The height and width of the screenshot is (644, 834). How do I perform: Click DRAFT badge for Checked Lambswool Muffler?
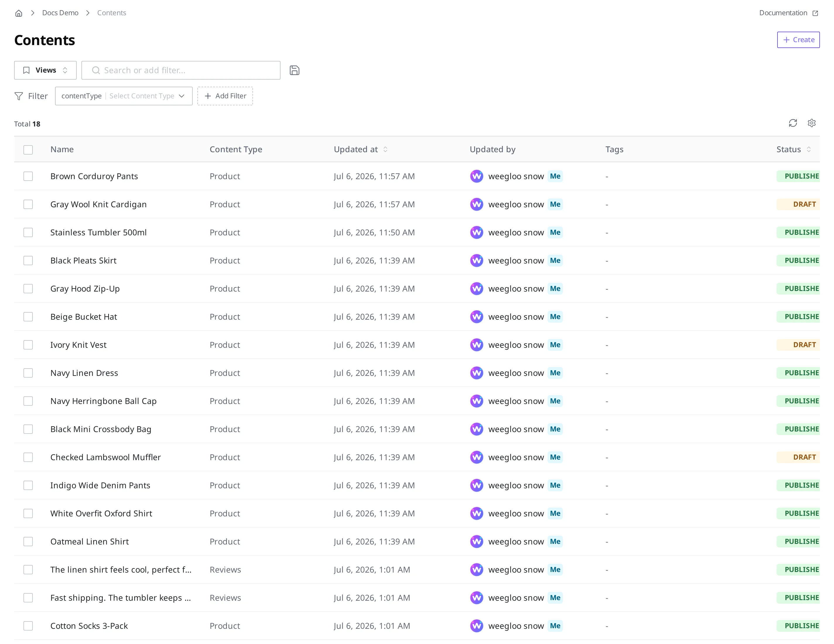tap(798, 457)
